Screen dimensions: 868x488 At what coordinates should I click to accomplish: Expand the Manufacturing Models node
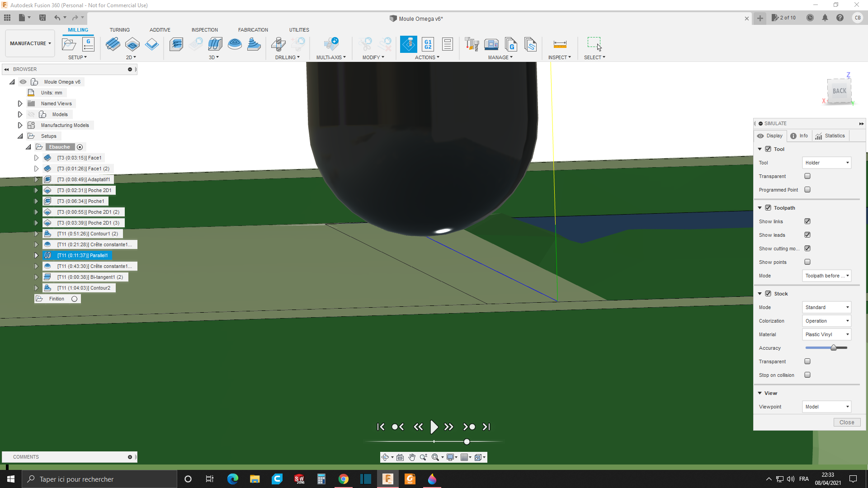pos(20,125)
